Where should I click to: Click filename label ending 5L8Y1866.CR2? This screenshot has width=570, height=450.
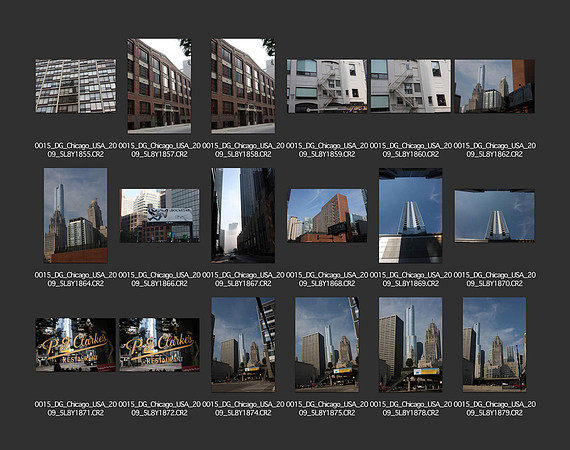tap(160, 279)
